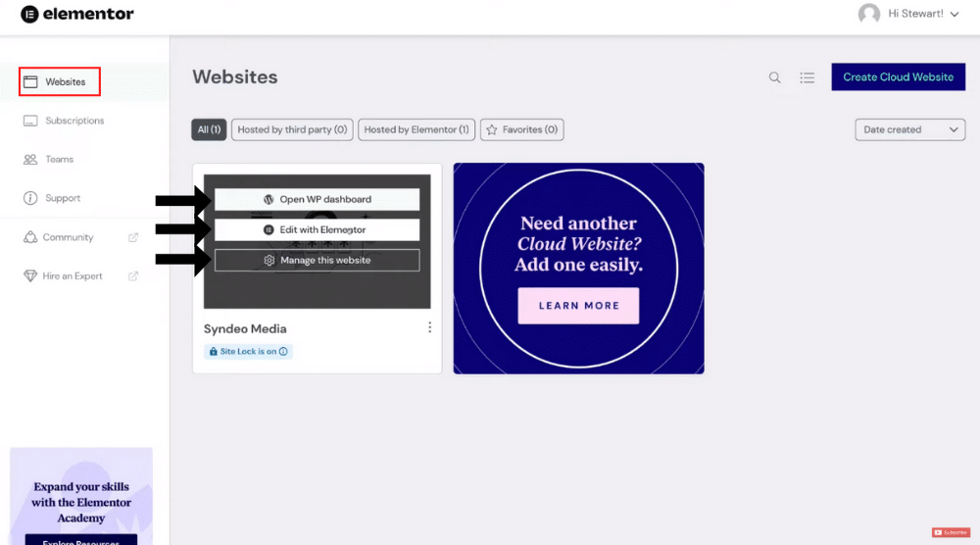
Task: Click the Community icon
Action: coord(30,237)
